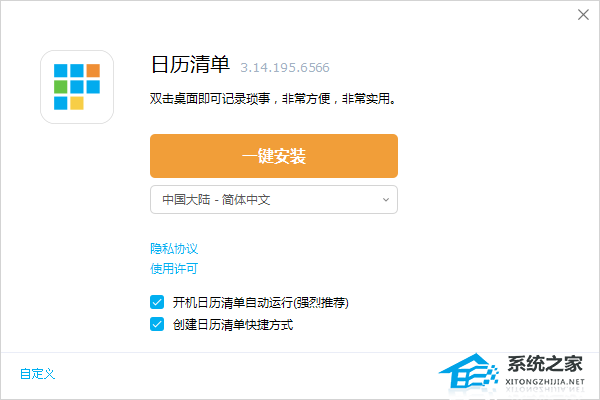Uncheck the 创建日历清单快捷方式 checkbox
Image resolution: width=600 pixels, height=400 pixels.
pyautogui.click(x=157, y=324)
